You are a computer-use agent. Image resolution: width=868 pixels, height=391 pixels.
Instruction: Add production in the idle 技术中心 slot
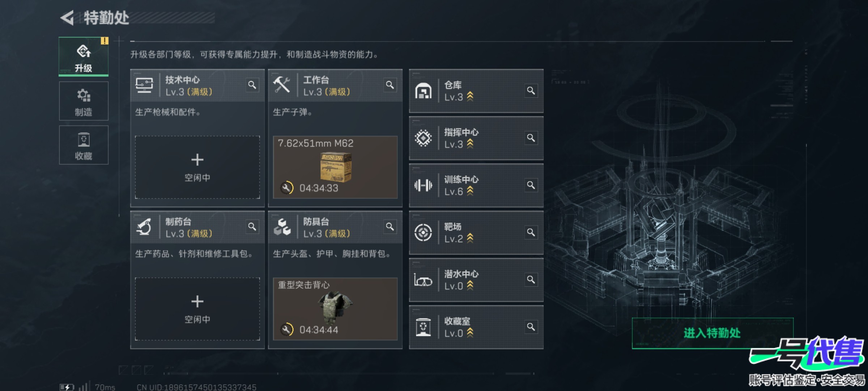[197, 167]
